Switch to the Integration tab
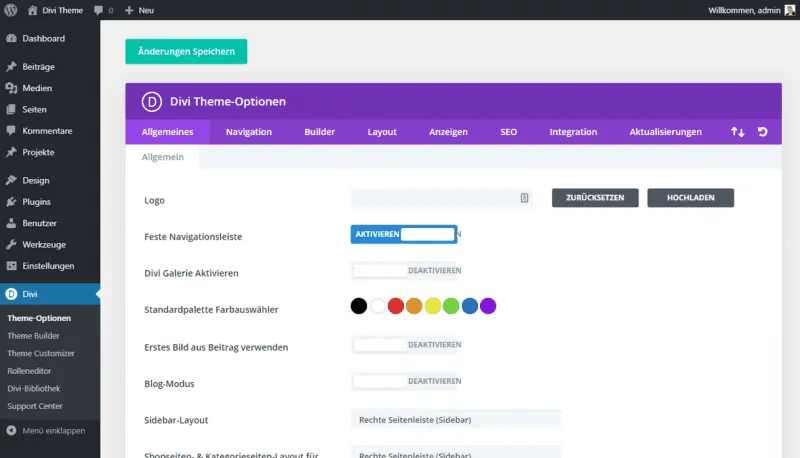 pyautogui.click(x=573, y=132)
